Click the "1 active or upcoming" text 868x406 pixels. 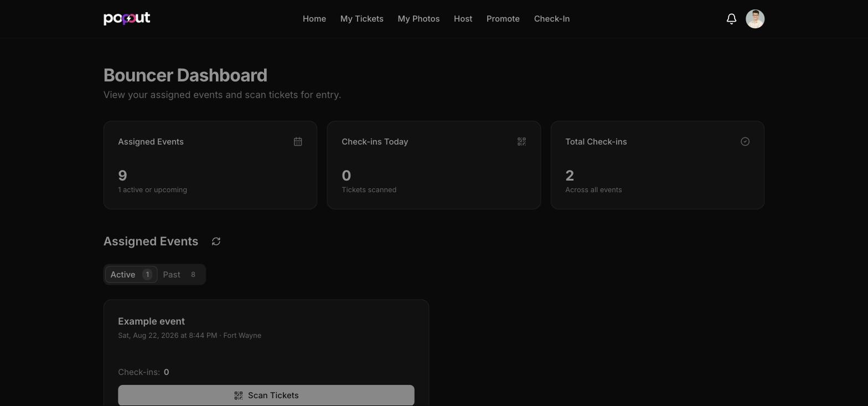click(153, 190)
